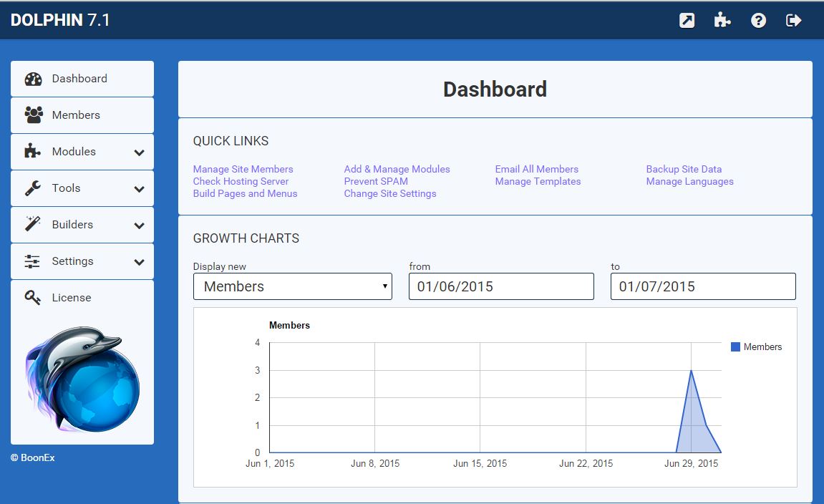The width and height of the screenshot is (824, 504).
Task: Click the License key icon in sidebar
Action: tap(33, 298)
